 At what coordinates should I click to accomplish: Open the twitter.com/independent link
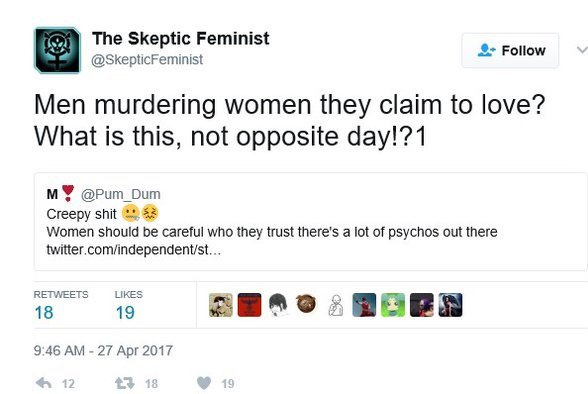pos(134,249)
